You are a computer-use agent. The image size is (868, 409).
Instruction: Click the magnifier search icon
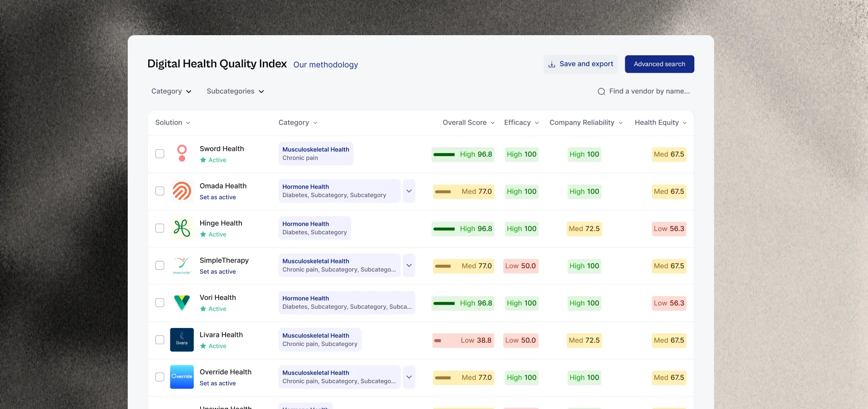(x=601, y=92)
